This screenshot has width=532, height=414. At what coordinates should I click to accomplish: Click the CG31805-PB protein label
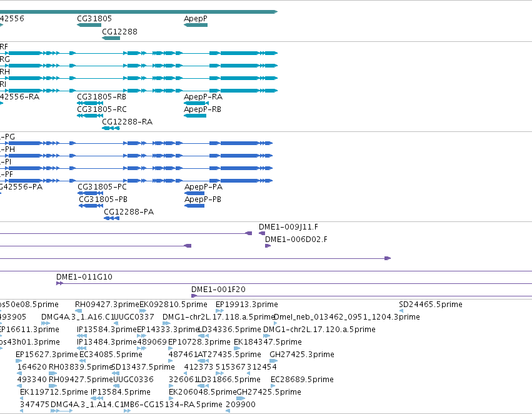103,199
